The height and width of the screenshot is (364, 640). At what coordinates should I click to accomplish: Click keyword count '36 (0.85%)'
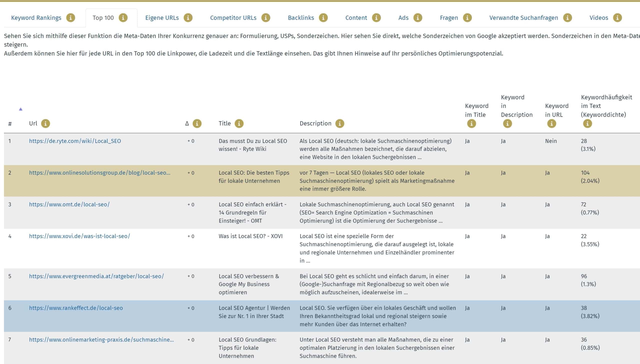(x=590, y=344)
